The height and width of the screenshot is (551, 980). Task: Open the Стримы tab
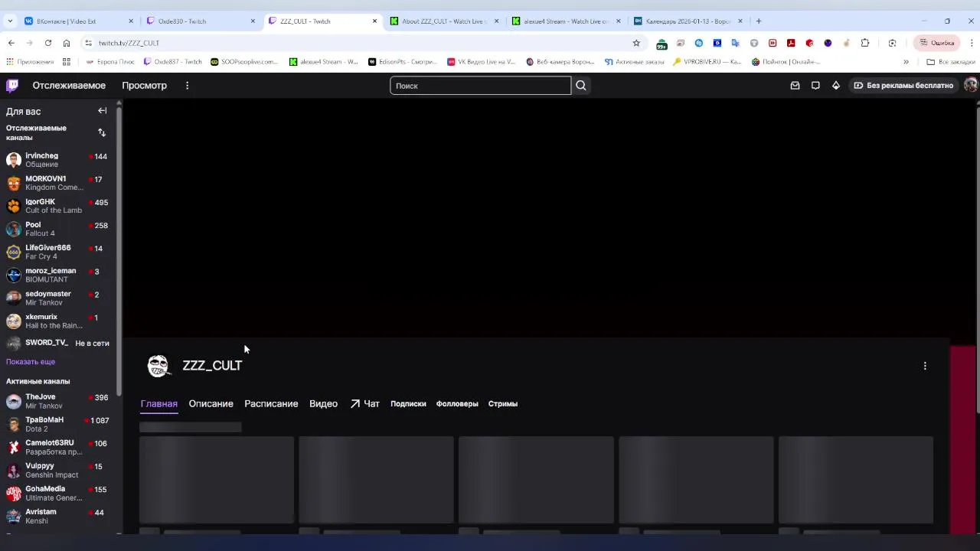503,403
